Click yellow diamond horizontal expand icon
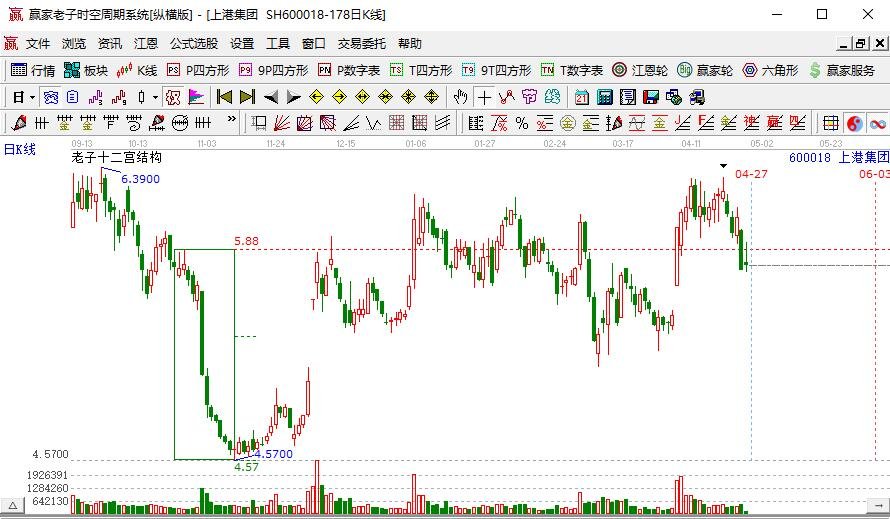This screenshot has height=519, width=890. tap(362, 98)
